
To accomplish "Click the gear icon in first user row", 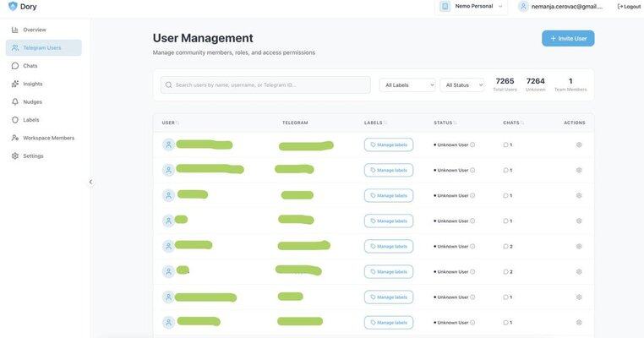I will pyautogui.click(x=579, y=144).
